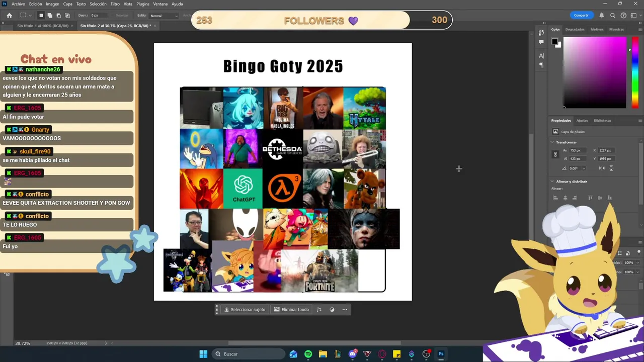Open the three-dots more options in contextual bar
Viewport: 644px width, 362px height.
click(x=345, y=310)
